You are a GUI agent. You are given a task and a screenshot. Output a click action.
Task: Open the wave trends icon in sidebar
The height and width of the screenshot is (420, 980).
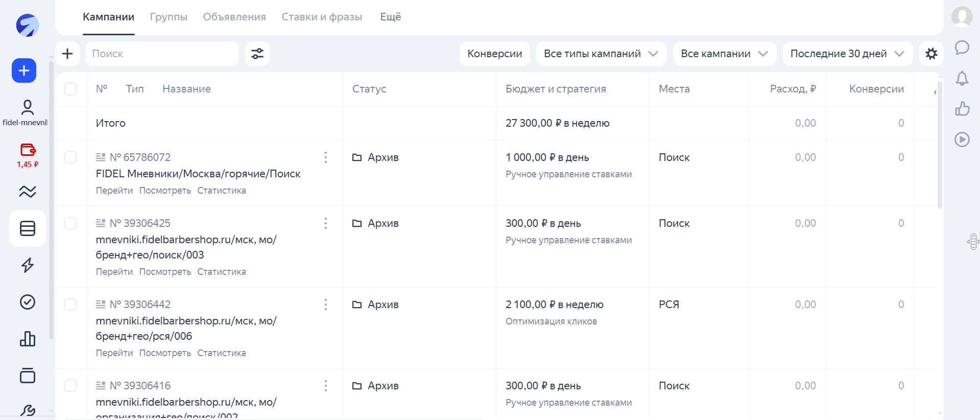28,192
